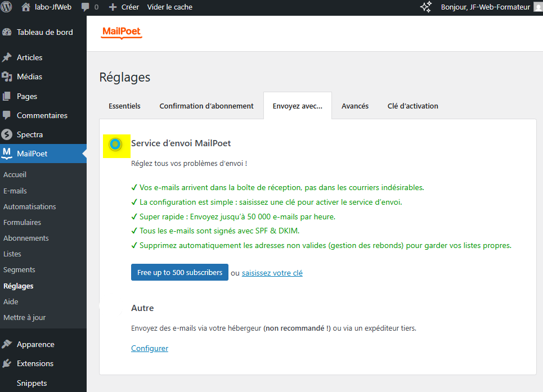Open Aide submenu item
This screenshot has width=543, height=392.
coord(11,301)
